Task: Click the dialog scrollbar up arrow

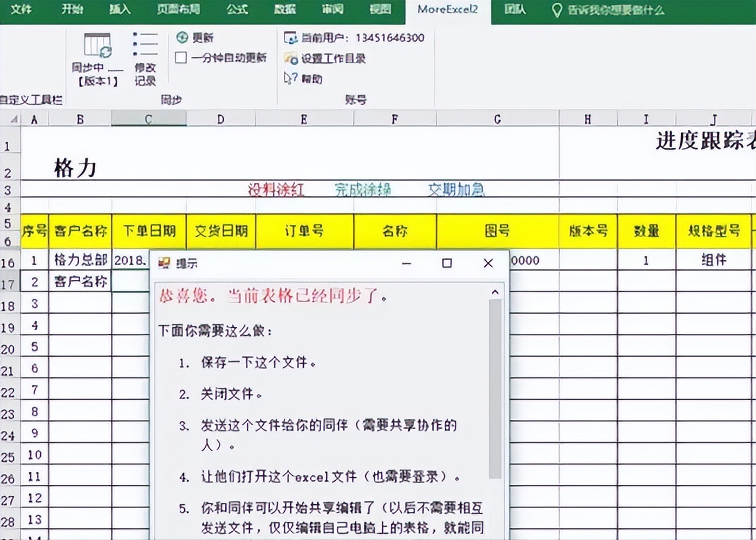Action: (x=494, y=291)
